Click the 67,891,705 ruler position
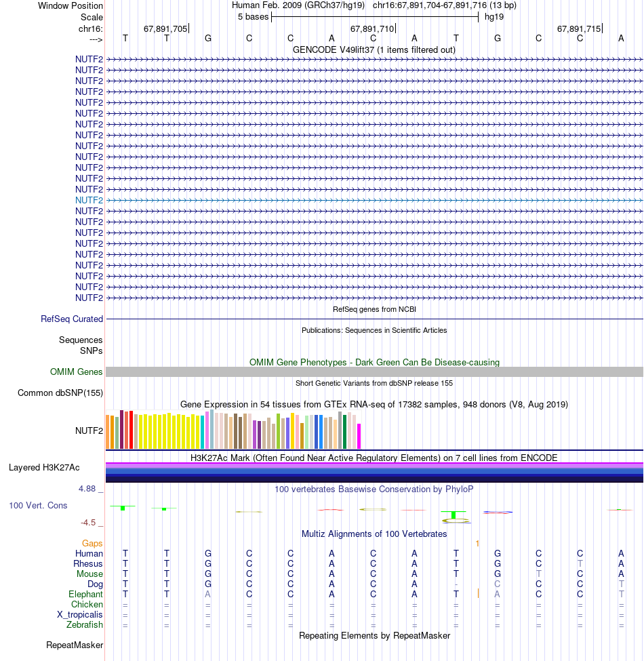Screen dimensions: 644x661 pyautogui.click(x=165, y=28)
